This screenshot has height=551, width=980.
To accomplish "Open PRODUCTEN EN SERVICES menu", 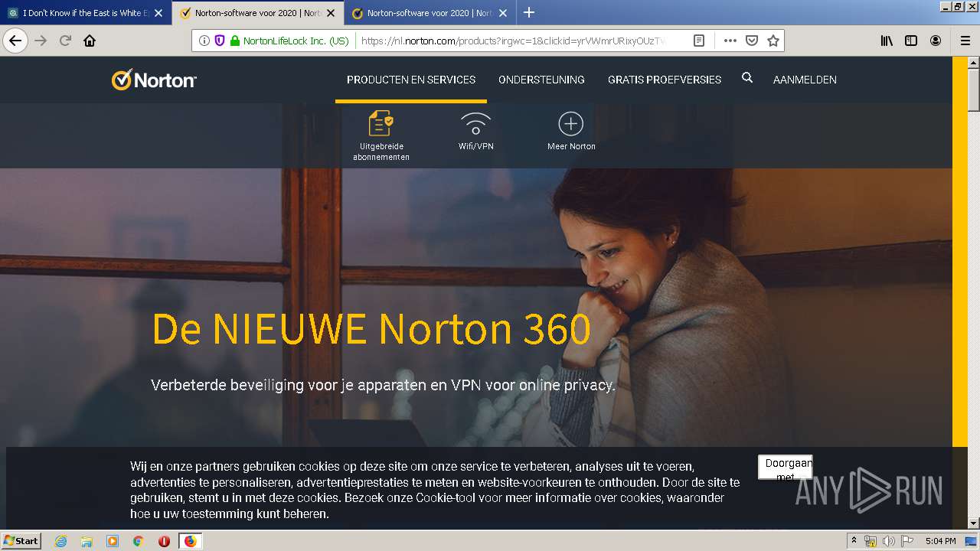I will [x=411, y=80].
